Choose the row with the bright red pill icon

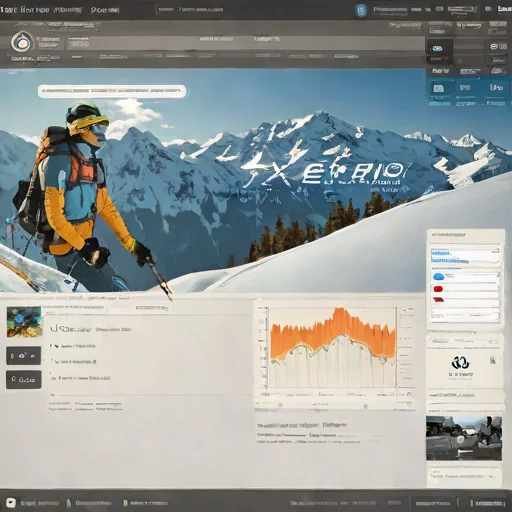(x=465, y=289)
